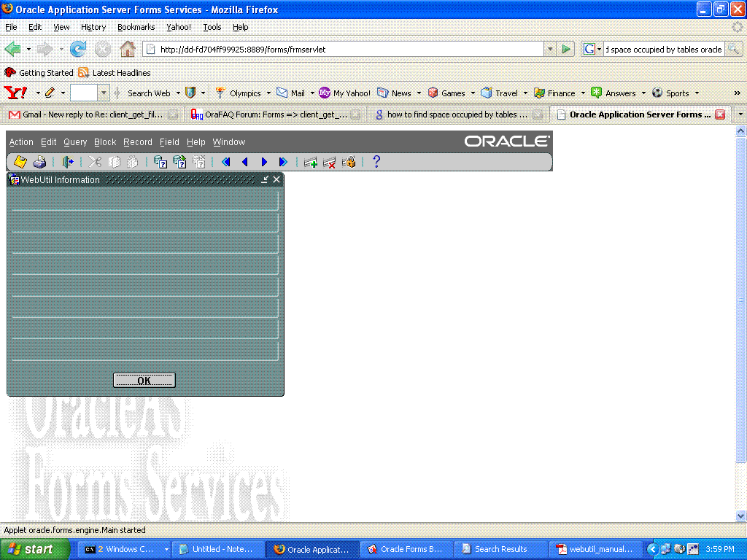Go to next record arrow icon
Screen dimensions: 747x560
click(264, 162)
